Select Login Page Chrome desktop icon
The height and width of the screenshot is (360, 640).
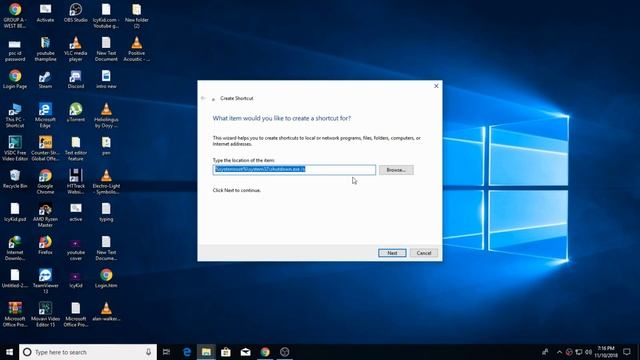(x=15, y=80)
